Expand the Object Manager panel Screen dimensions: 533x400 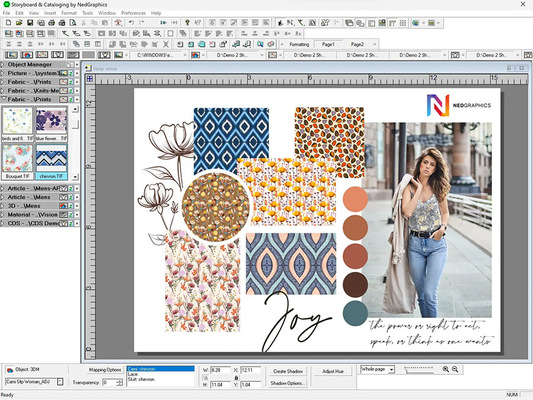3,64
